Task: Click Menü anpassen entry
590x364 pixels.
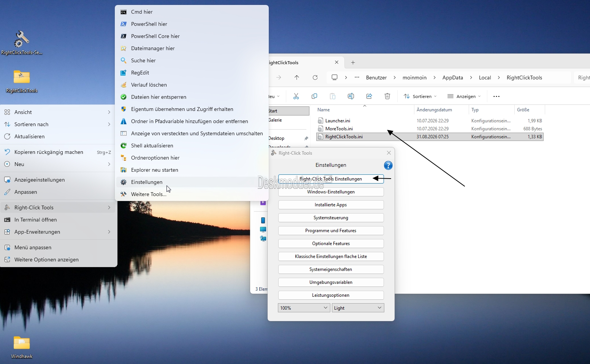Action: 59,247
